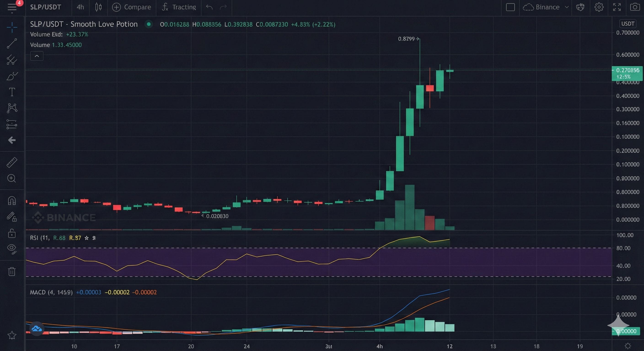Toggle lock all drawings padlock
The height and width of the screenshot is (351, 644).
pos(12,234)
